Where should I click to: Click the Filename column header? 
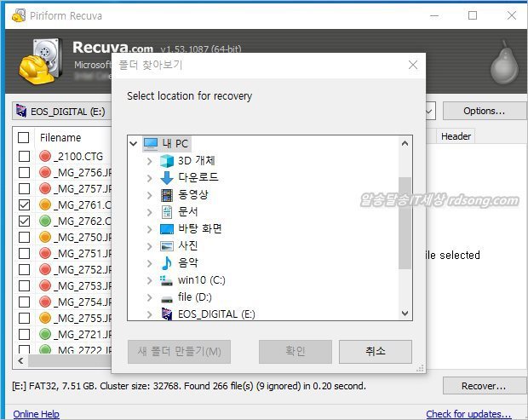[60, 137]
